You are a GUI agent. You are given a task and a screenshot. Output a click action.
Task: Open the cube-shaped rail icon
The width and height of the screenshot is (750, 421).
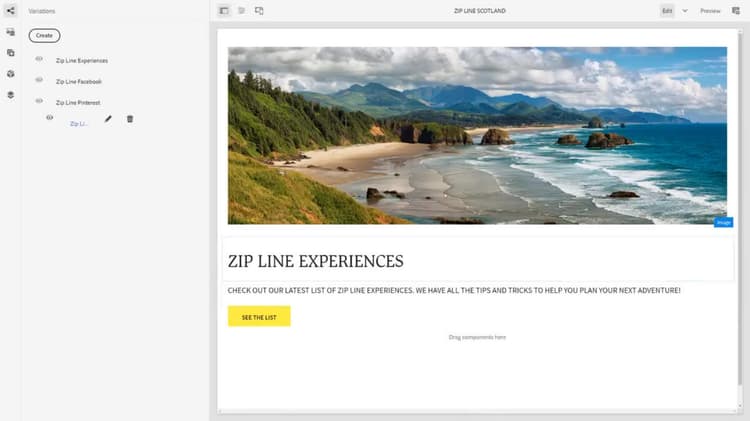click(11, 74)
